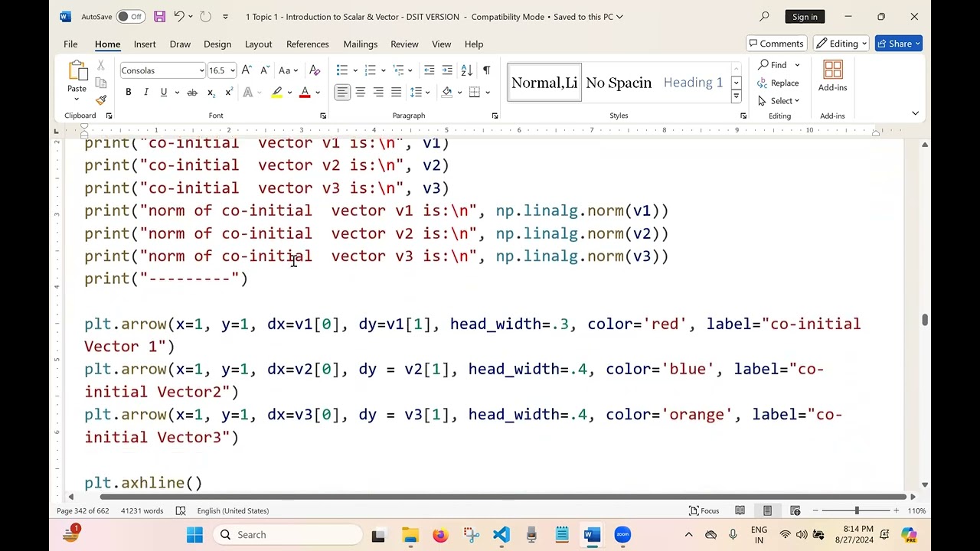
Task: Open the References tab
Action: tap(308, 44)
